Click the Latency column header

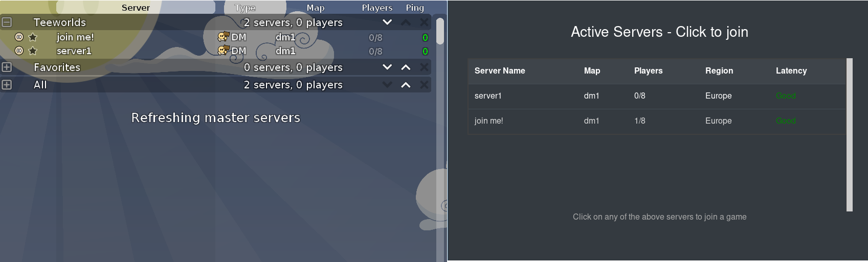[x=791, y=71]
